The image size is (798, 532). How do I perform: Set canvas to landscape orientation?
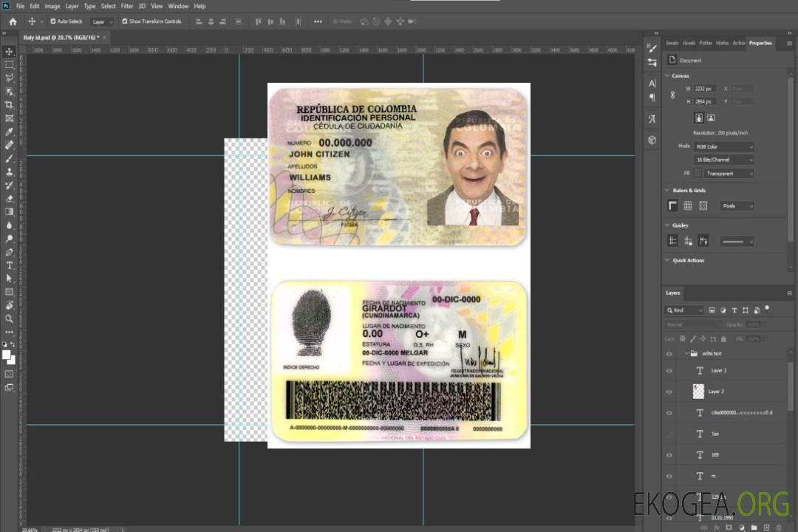(711, 118)
